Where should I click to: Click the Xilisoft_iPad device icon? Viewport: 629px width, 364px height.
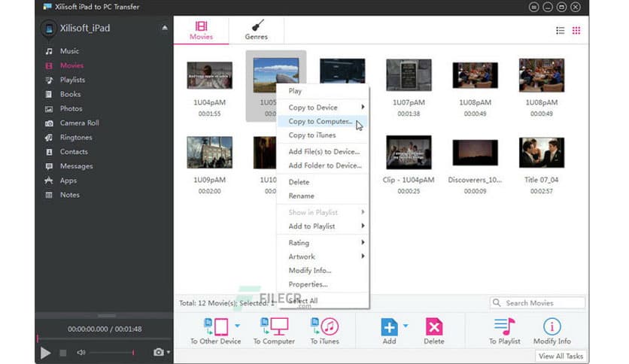pos(49,29)
